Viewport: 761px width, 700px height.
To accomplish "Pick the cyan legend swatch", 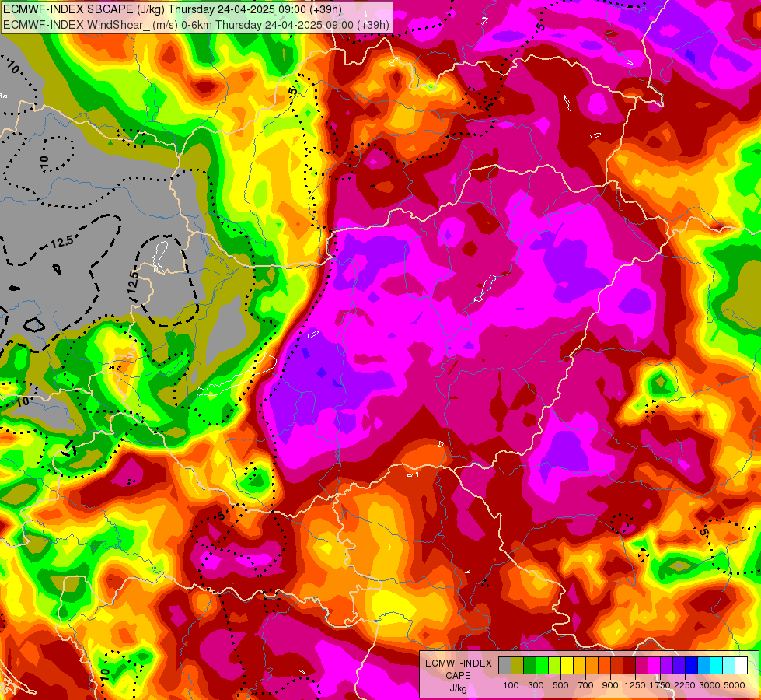I will pyautogui.click(x=717, y=666).
